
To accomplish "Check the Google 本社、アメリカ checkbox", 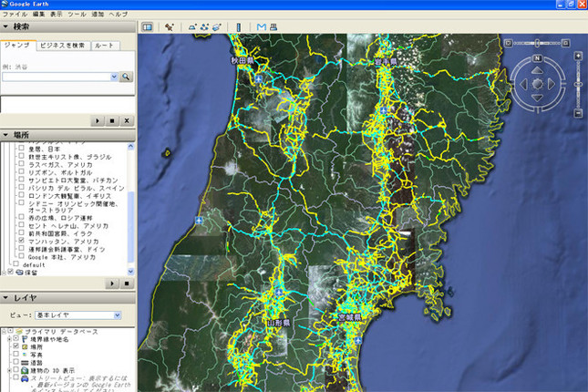I will (20, 257).
